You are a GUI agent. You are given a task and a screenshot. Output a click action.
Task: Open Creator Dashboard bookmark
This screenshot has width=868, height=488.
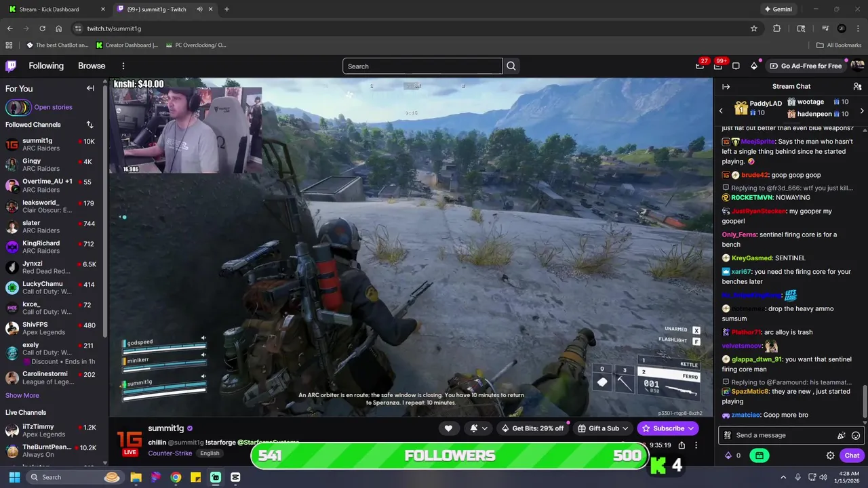(x=127, y=45)
